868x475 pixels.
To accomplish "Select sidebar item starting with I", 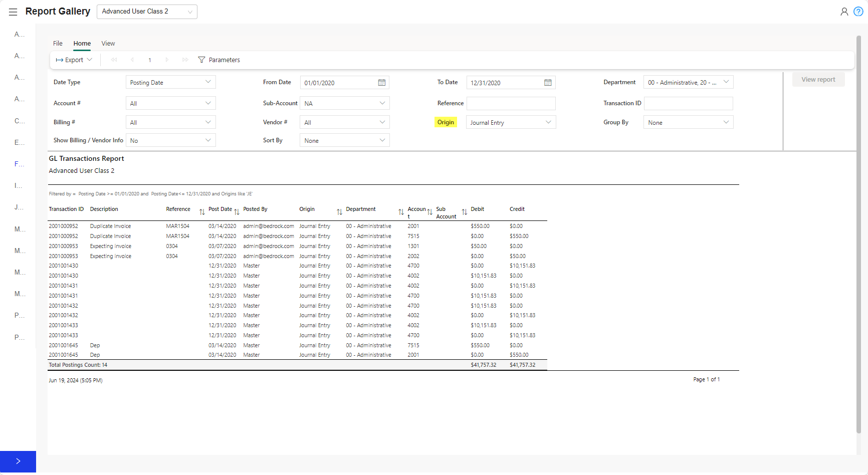I will [x=19, y=185].
